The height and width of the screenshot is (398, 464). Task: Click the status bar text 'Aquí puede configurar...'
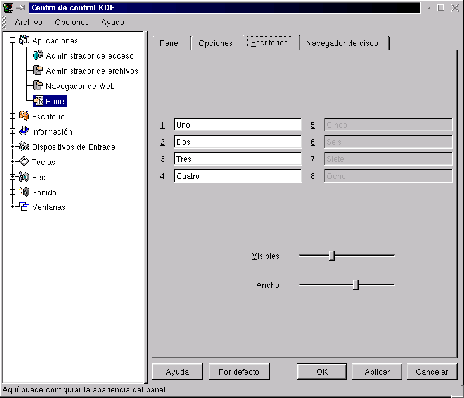[84, 389]
